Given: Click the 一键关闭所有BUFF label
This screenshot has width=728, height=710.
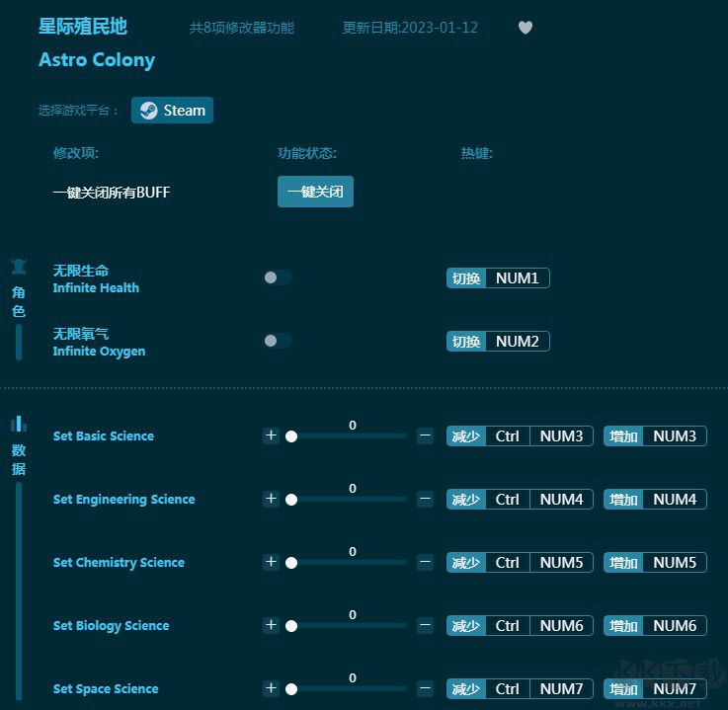Looking at the screenshot, I should click(x=112, y=193).
